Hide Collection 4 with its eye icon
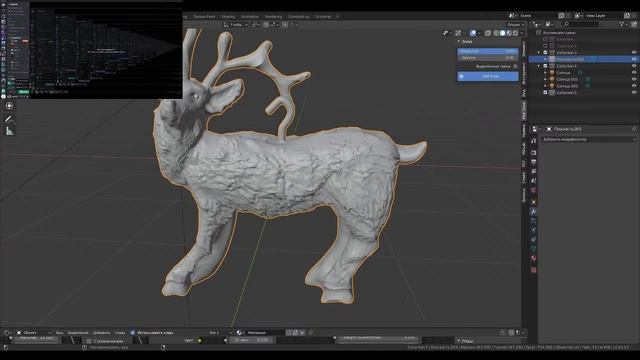This screenshot has height=360, width=640. 634,66
